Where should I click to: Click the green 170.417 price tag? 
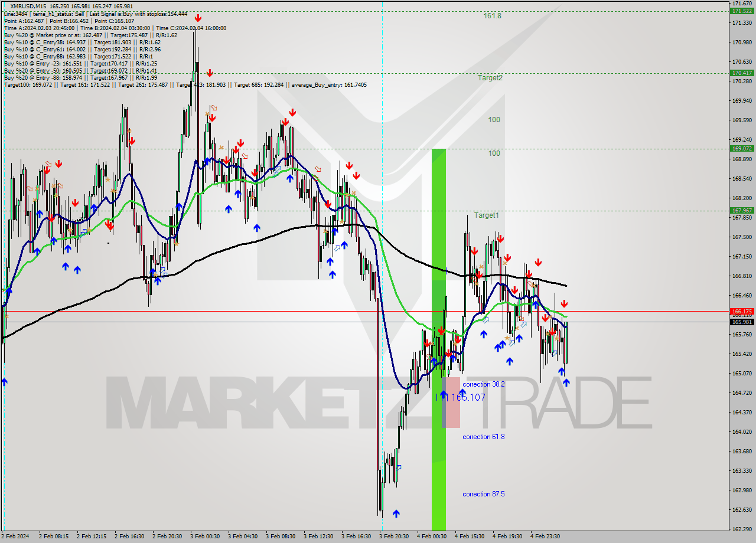click(742, 73)
